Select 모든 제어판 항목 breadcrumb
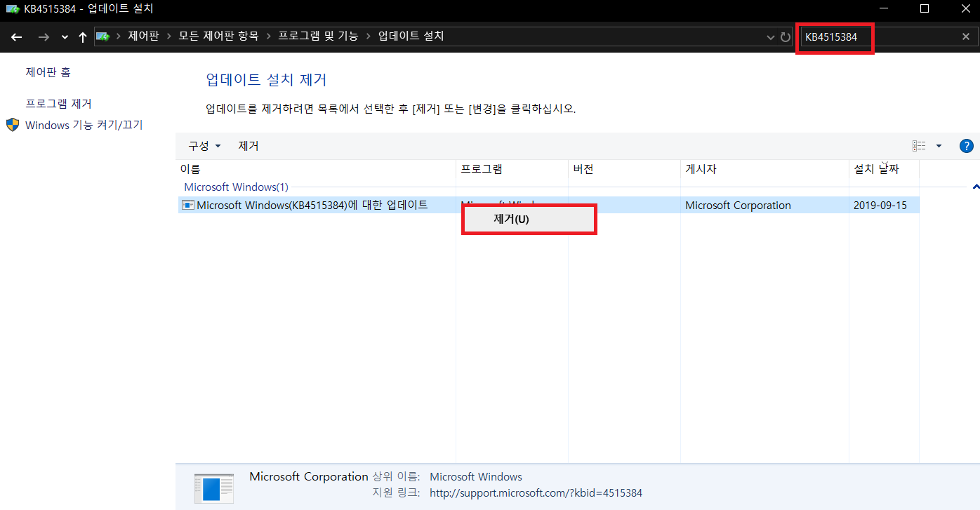Image resolution: width=980 pixels, height=510 pixels. pyautogui.click(x=218, y=36)
